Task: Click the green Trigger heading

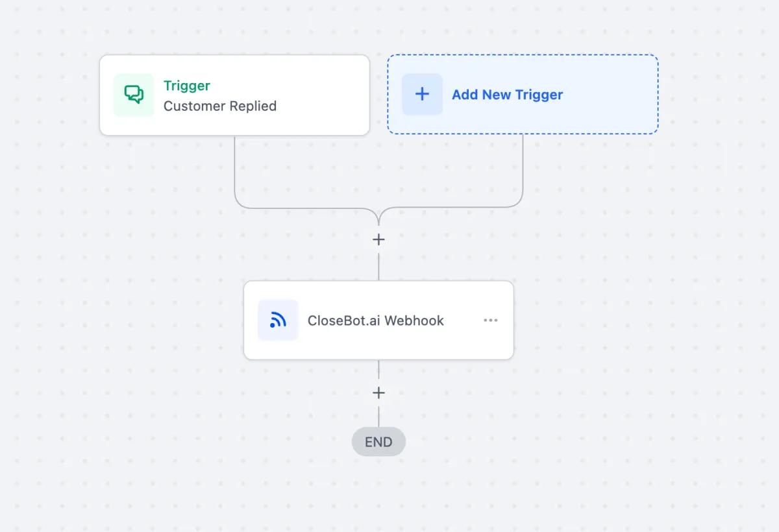Action: point(187,86)
